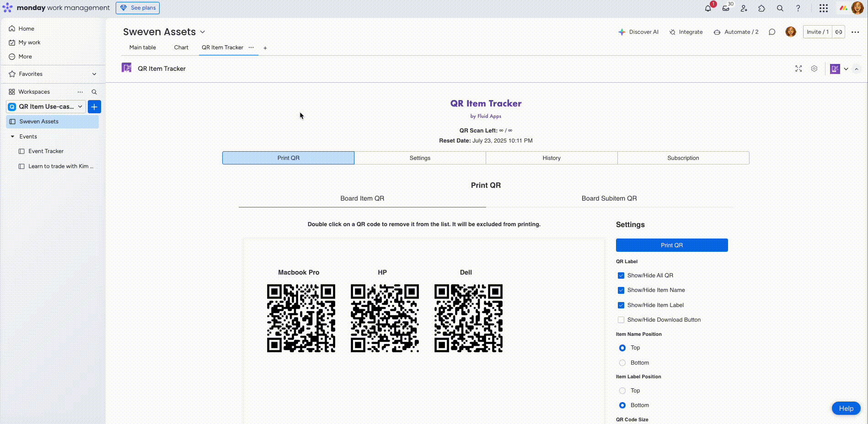Image resolution: width=868 pixels, height=424 pixels.
Task: Expand More in the sidebar
Action: point(25,57)
